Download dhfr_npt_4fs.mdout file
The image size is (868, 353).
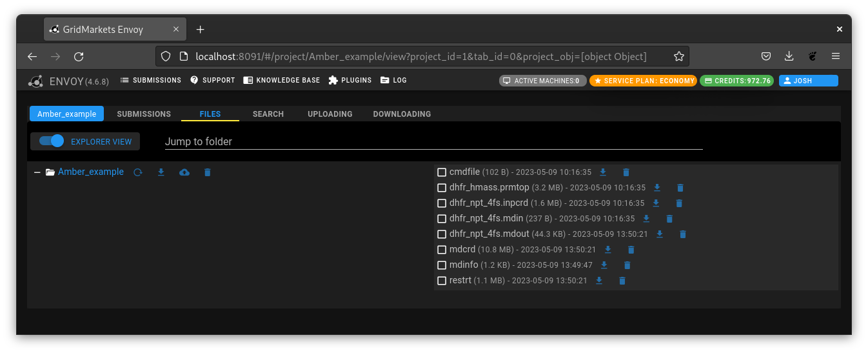click(660, 234)
